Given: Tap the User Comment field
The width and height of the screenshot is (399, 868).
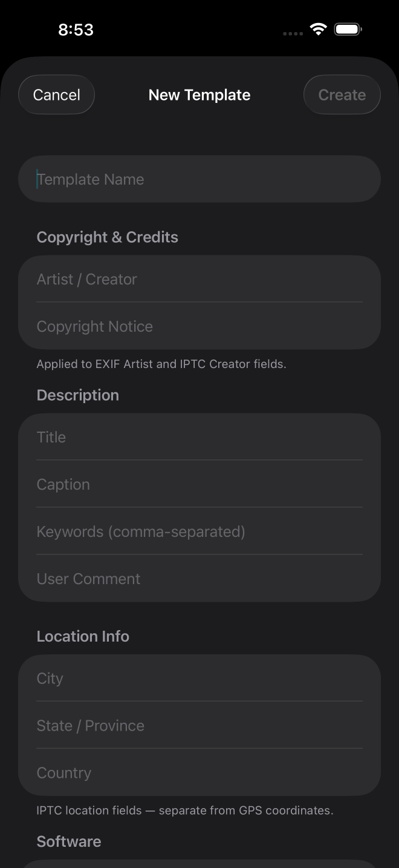Looking at the screenshot, I should click(x=199, y=579).
